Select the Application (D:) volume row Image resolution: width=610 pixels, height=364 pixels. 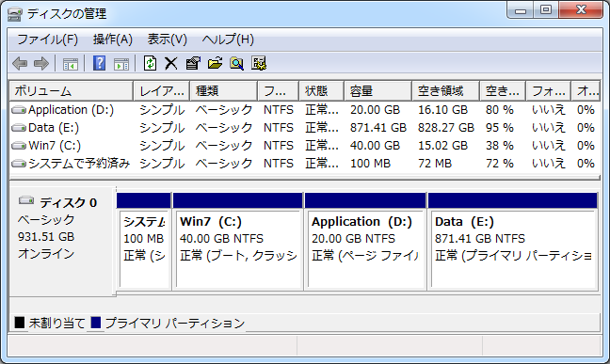coord(305,110)
